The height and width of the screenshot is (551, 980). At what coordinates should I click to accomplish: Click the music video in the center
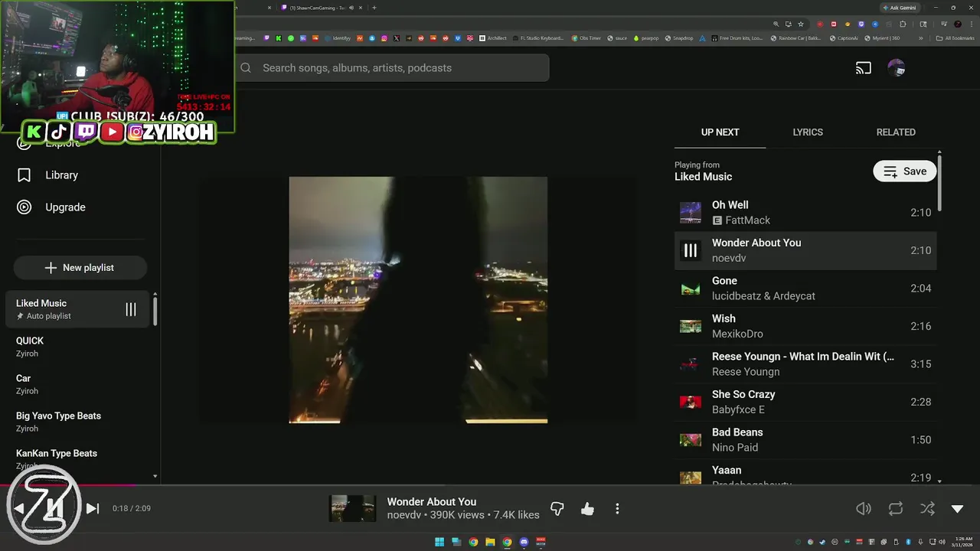coord(418,299)
